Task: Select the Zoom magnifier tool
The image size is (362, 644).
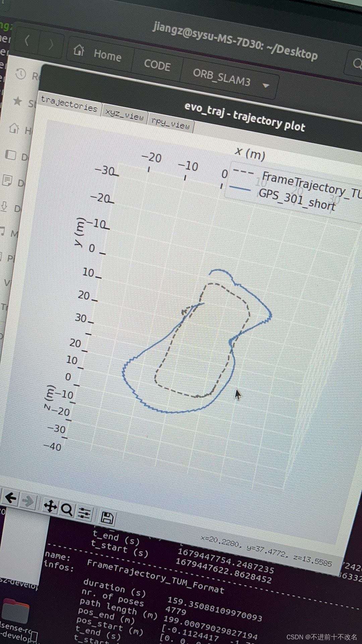Action: point(67,510)
